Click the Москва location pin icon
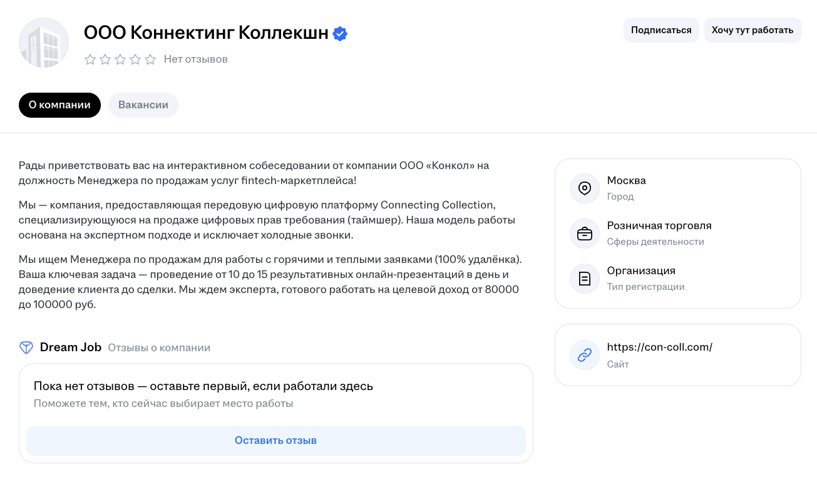 585,188
